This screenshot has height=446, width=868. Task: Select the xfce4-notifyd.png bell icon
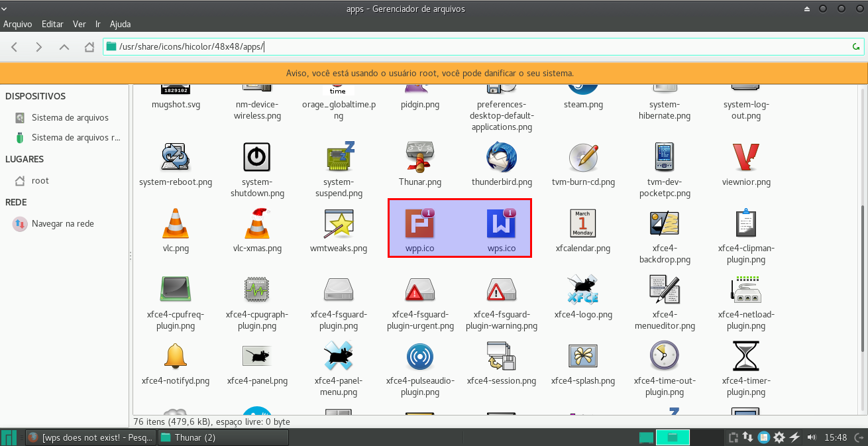pos(176,356)
